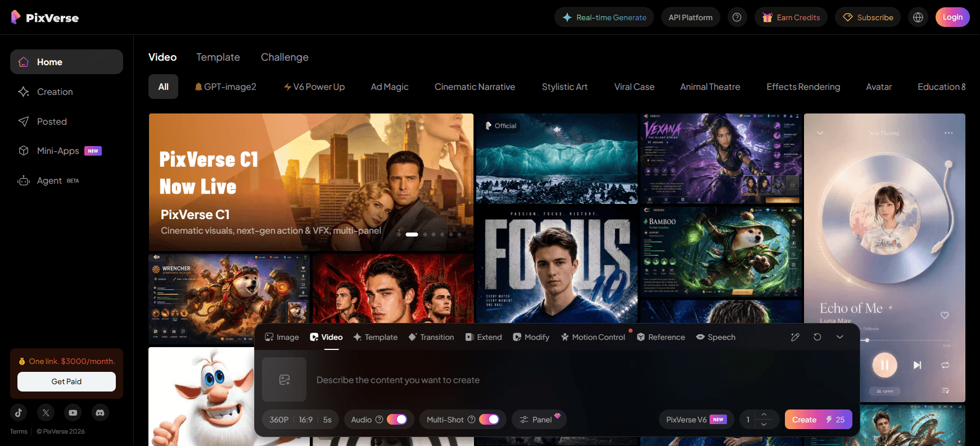Screen dimensions: 980x446
Task: Click the Real-time Generate button
Action: coord(604,17)
